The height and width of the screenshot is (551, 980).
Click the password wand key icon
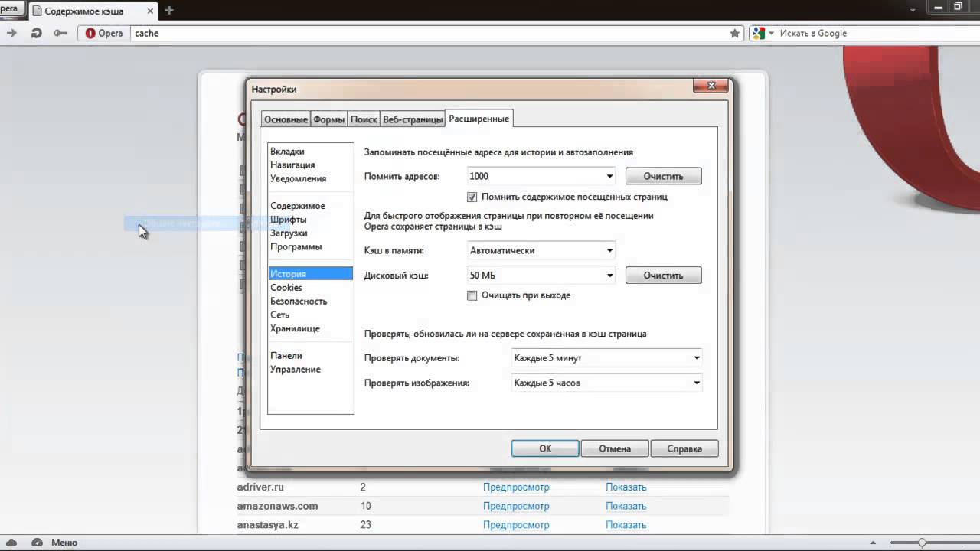(60, 33)
